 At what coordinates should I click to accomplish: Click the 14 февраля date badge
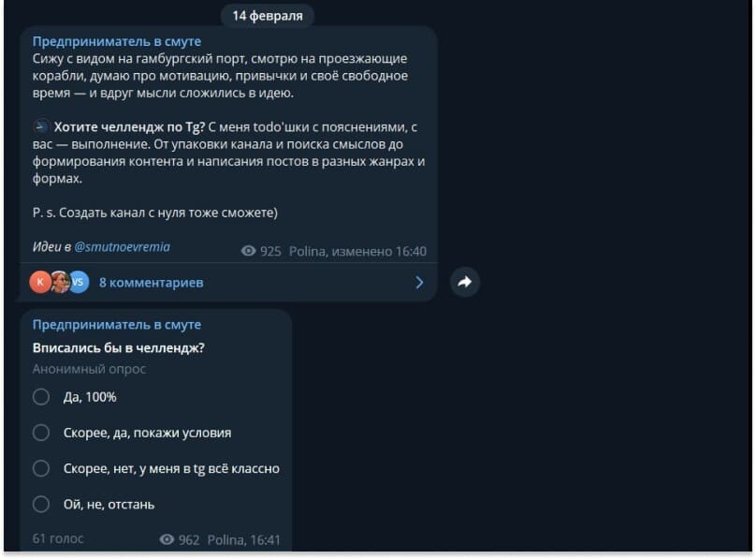(x=268, y=16)
